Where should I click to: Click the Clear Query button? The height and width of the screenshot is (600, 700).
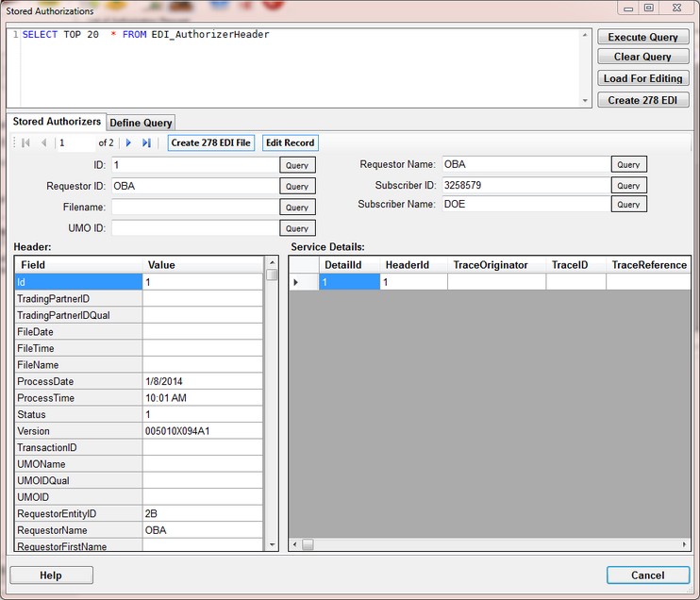tap(642, 58)
